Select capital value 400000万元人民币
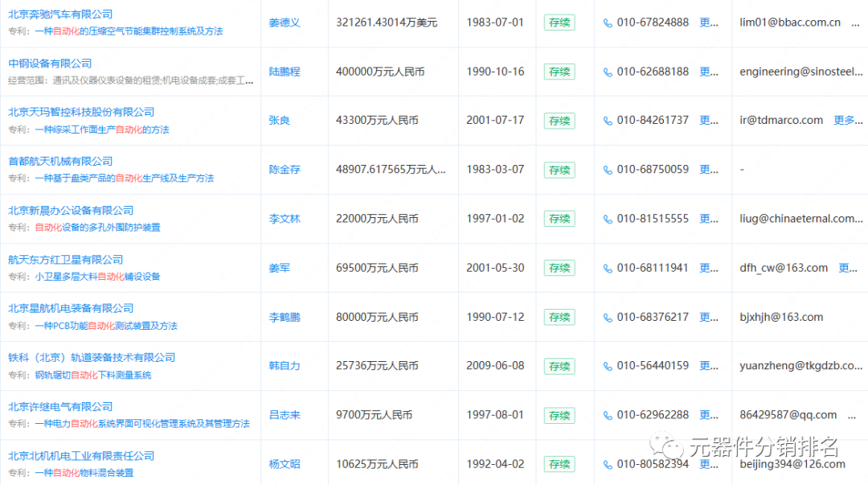This screenshot has height=485, width=868. [380, 72]
